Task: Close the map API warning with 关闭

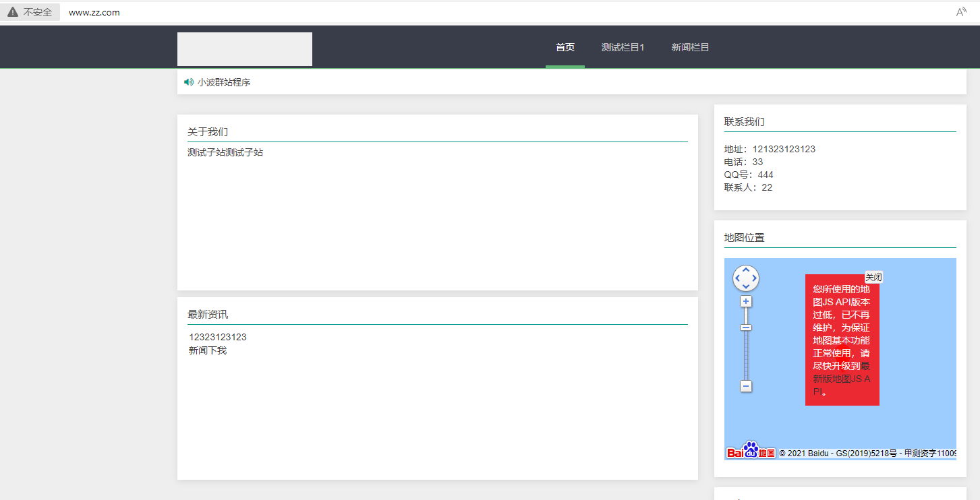Action: click(x=873, y=277)
